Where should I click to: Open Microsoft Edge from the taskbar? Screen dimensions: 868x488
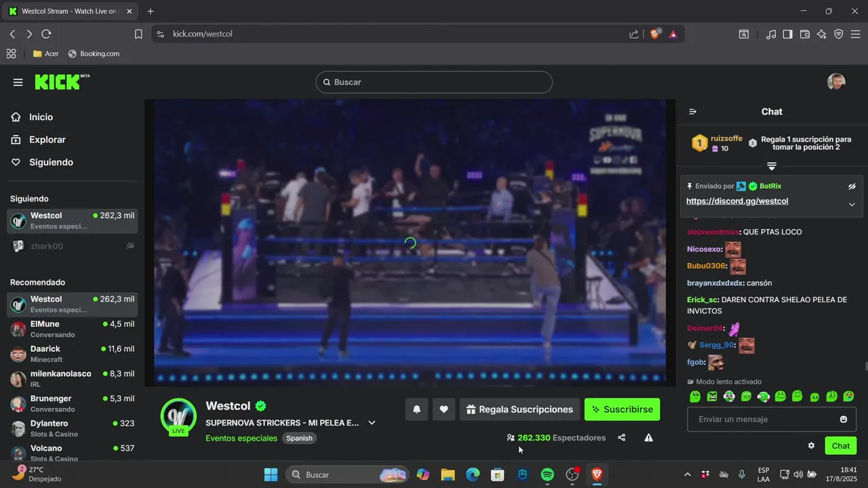[473, 474]
